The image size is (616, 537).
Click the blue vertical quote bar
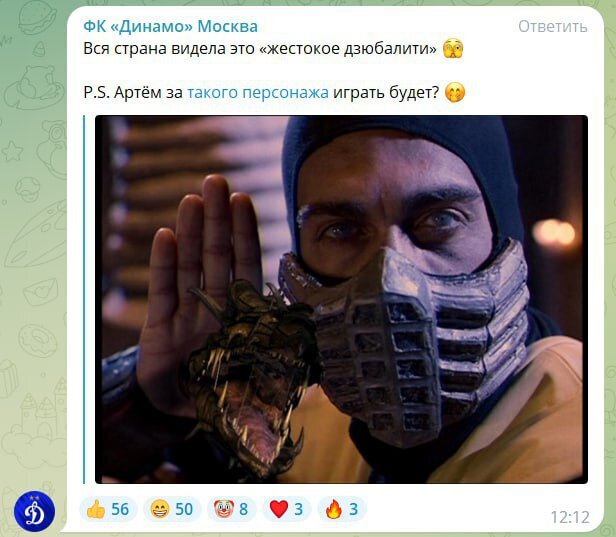tap(84, 299)
